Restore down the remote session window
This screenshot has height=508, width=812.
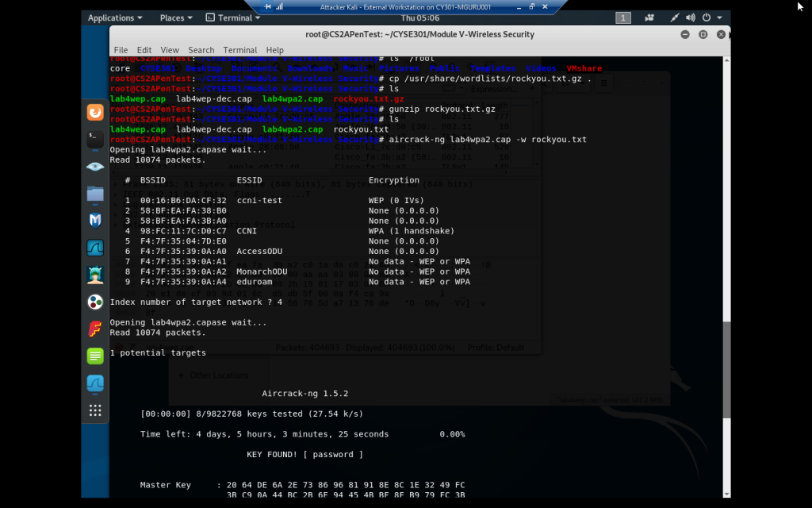532,6
